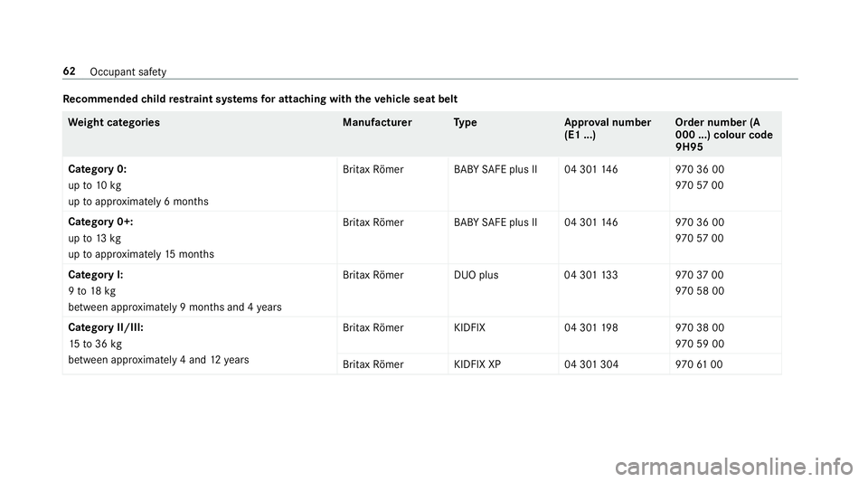
Task: Click the Occupant safety page header
Action: 127,72
